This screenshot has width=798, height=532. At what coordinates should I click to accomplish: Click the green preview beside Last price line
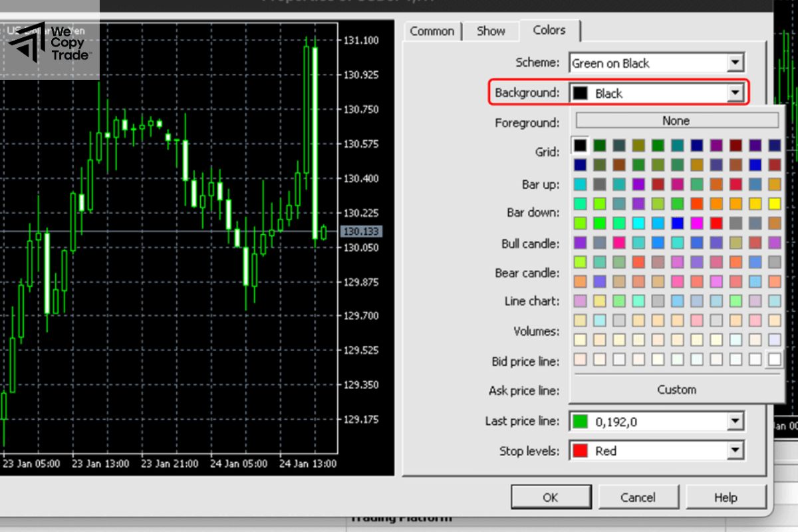[581, 421]
